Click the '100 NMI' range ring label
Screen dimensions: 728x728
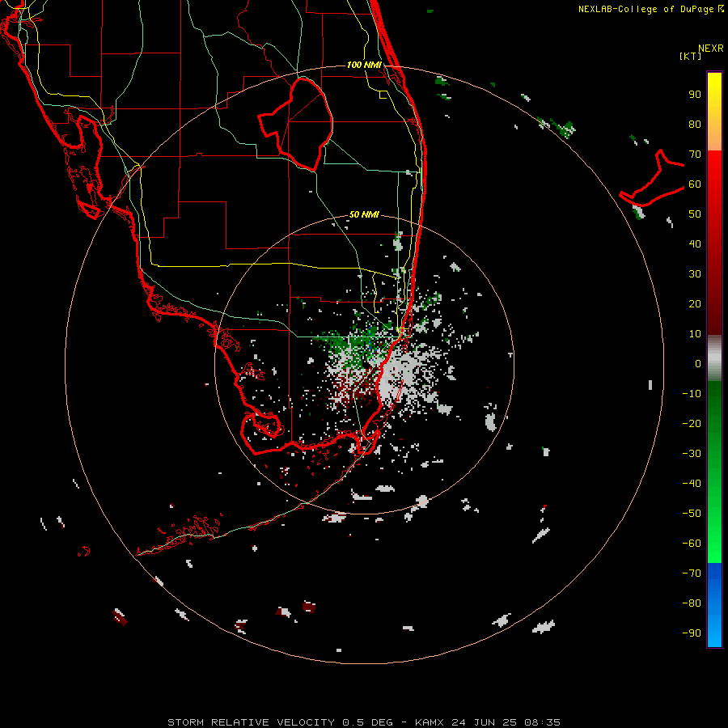(364, 65)
